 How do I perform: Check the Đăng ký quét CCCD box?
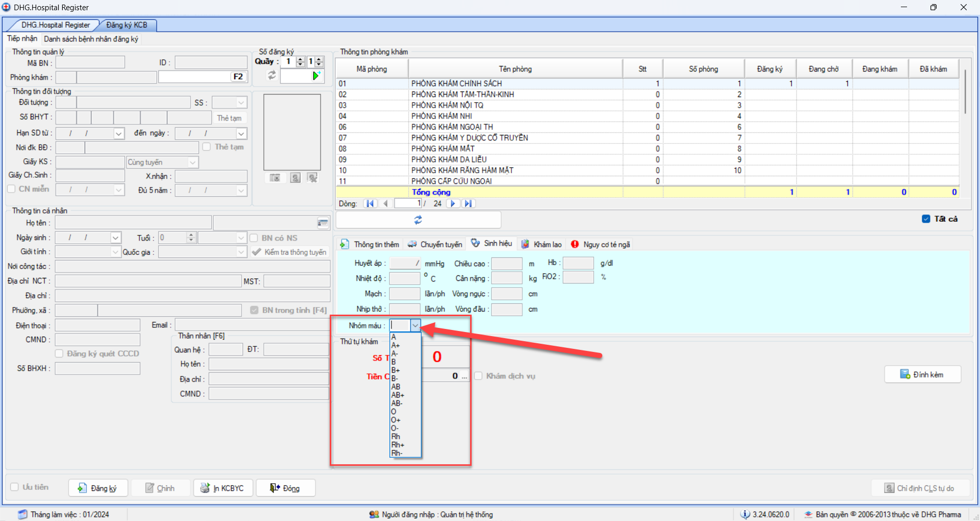tap(59, 353)
